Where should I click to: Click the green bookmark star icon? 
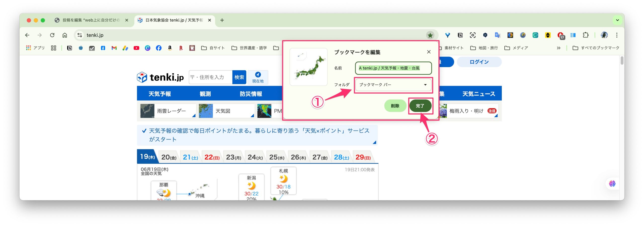[x=430, y=35]
